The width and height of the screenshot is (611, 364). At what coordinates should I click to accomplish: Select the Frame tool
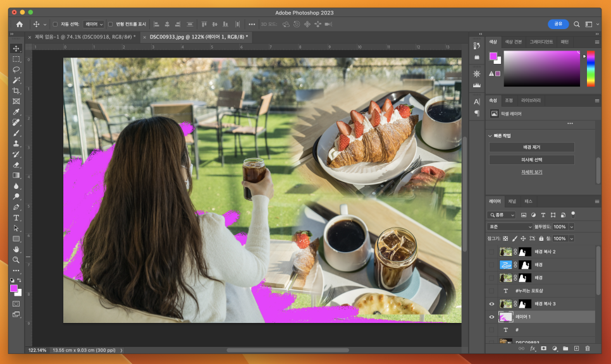coord(16,101)
